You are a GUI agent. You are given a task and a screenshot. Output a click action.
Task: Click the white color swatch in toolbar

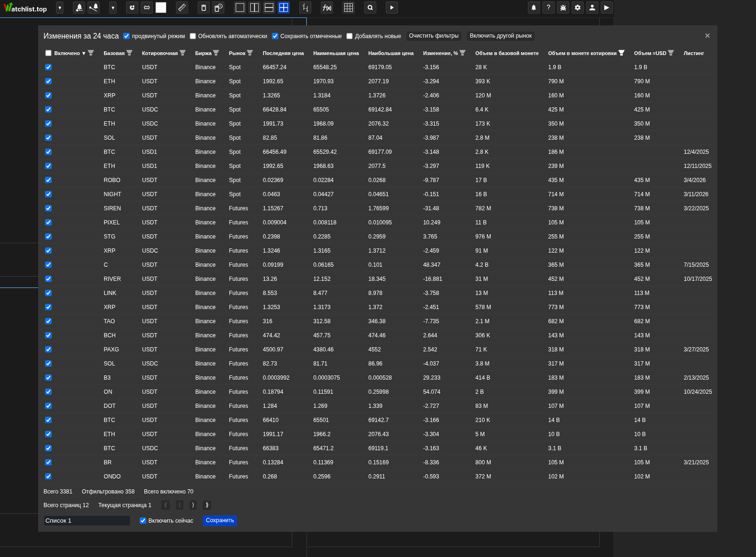(161, 8)
